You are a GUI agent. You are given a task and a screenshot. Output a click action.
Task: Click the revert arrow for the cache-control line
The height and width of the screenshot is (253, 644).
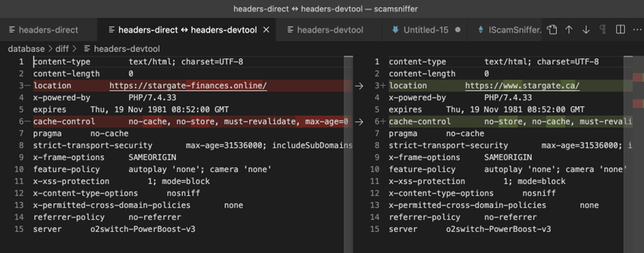(x=359, y=122)
